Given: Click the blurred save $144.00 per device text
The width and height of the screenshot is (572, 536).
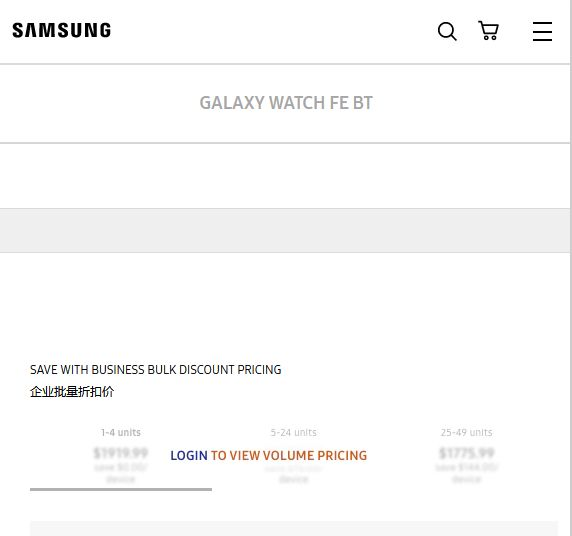Looking at the screenshot, I should click(x=467, y=473).
